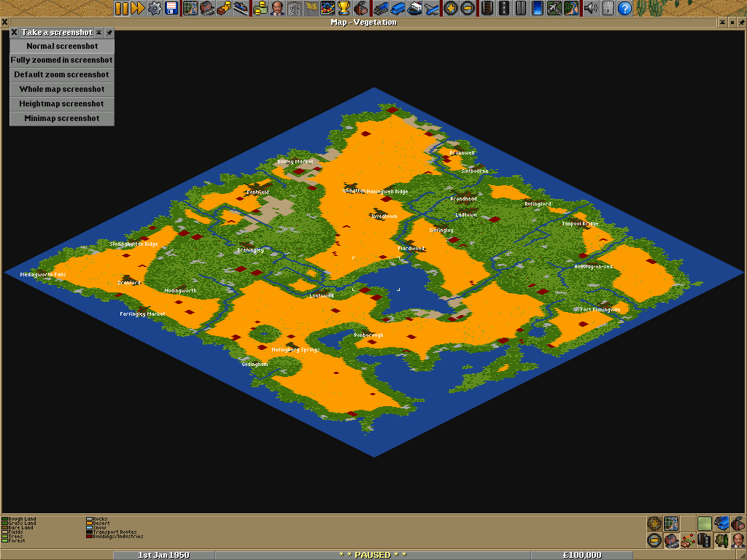
Task: Click Tanpool Bridge town on the map
Action: tap(580, 223)
